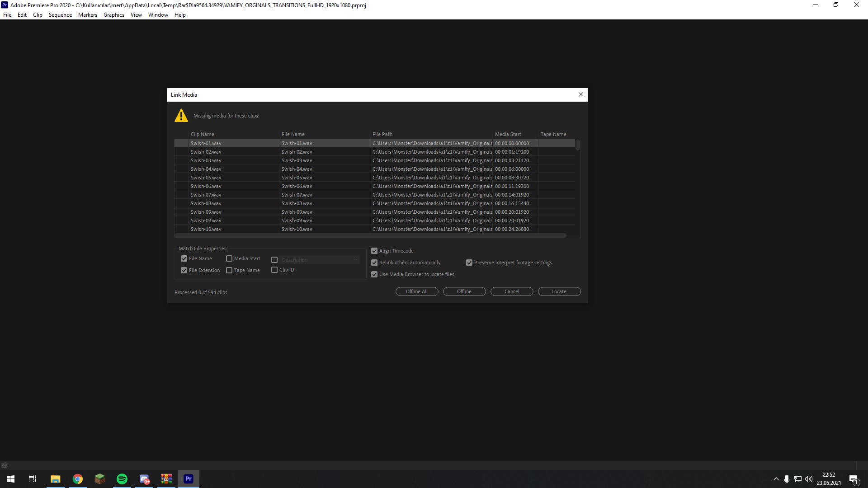Image resolution: width=868 pixels, height=488 pixels.
Task: Select the Swish-03.wav clip row
Action: pyautogui.click(x=374, y=160)
